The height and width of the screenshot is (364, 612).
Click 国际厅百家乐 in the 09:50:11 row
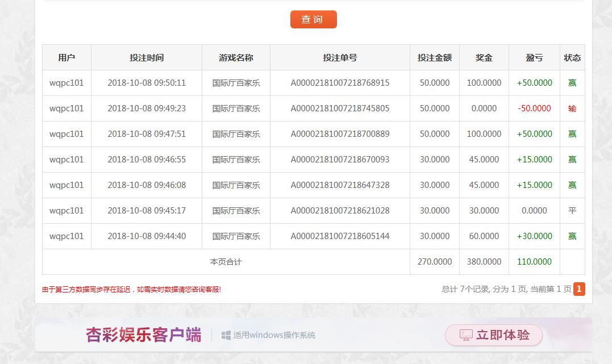click(x=236, y=83)
